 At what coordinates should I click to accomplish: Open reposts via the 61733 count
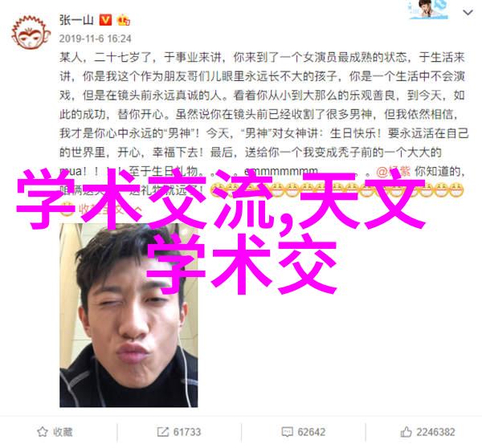(x=187, y=432)
